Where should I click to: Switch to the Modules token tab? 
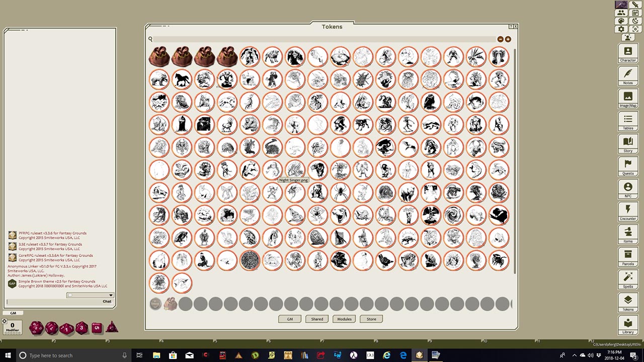[344, 319]
